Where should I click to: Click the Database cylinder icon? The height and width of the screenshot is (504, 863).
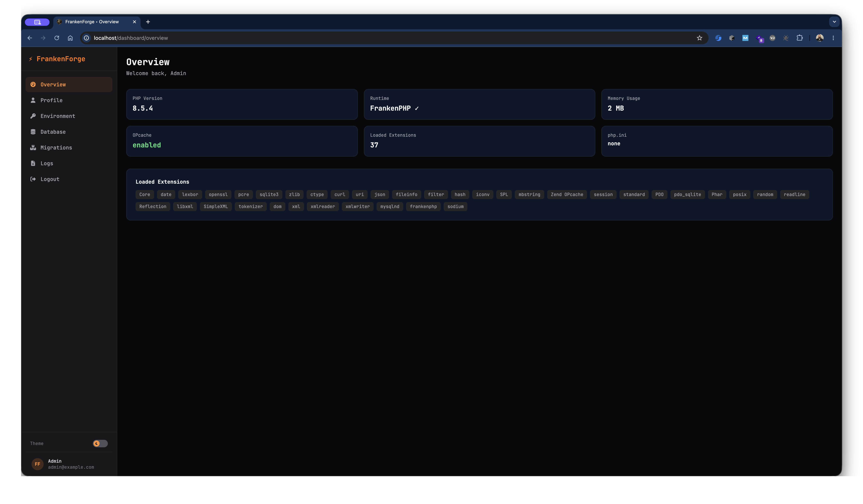tap(33, 132)
